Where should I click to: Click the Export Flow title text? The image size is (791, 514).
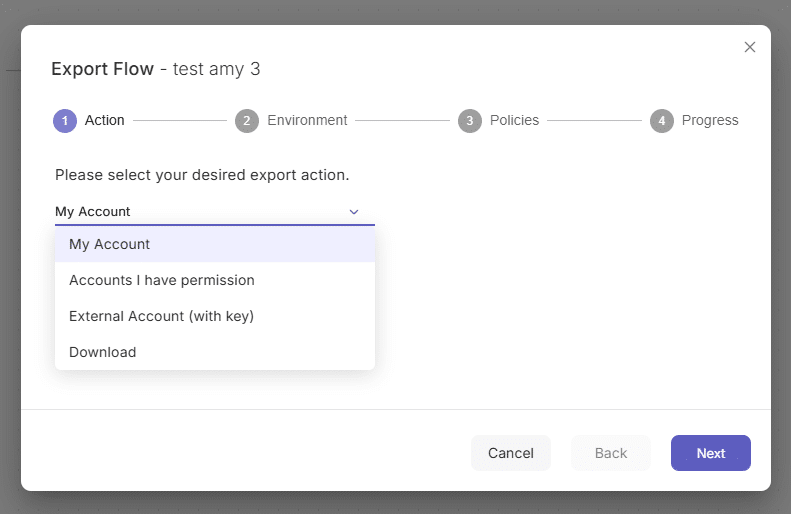(x=102, y=69)
